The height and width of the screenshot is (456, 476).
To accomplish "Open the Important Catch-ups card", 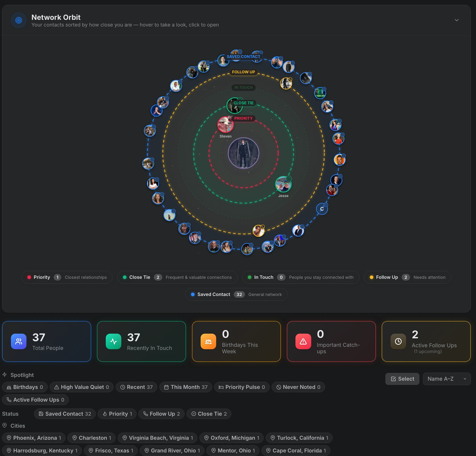I will pyautogui.click(x=331, y=341).
